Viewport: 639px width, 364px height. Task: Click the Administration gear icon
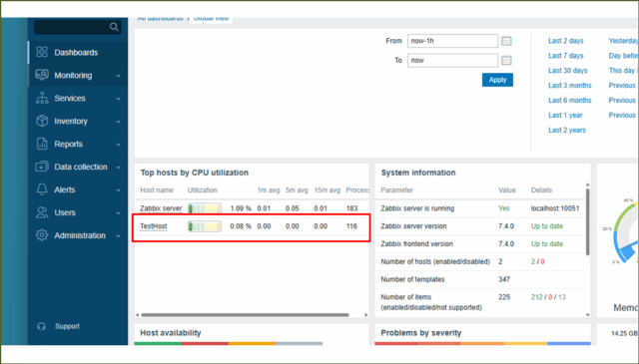[42, 235]
